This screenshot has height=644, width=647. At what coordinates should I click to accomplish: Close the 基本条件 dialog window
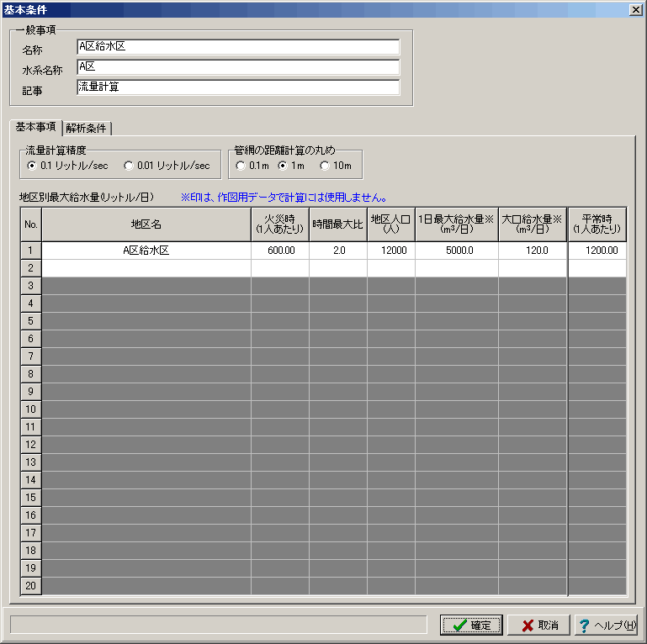tap(636, 9)
